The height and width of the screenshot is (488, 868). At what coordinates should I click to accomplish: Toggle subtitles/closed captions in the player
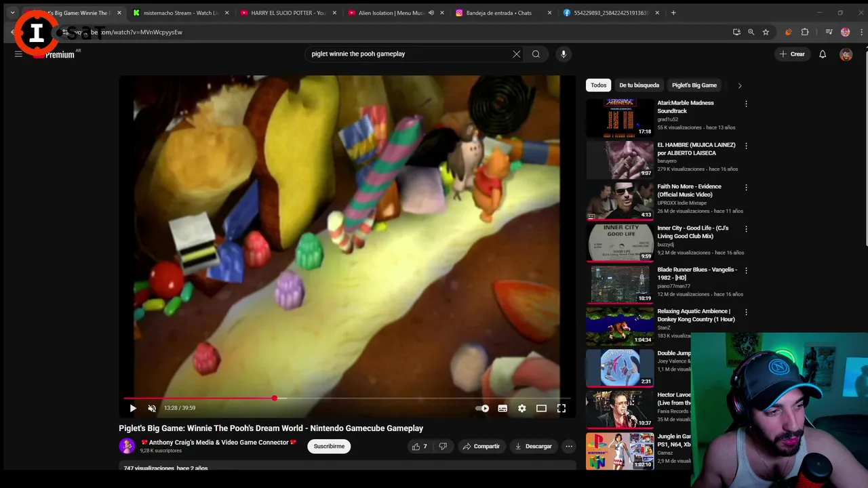tap(502, 408)
